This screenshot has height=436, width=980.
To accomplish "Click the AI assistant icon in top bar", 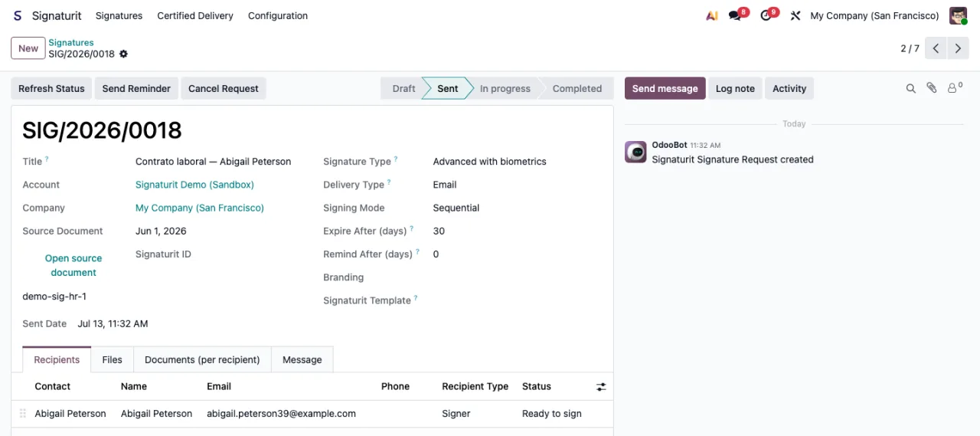I will click(x=711, y=15).
